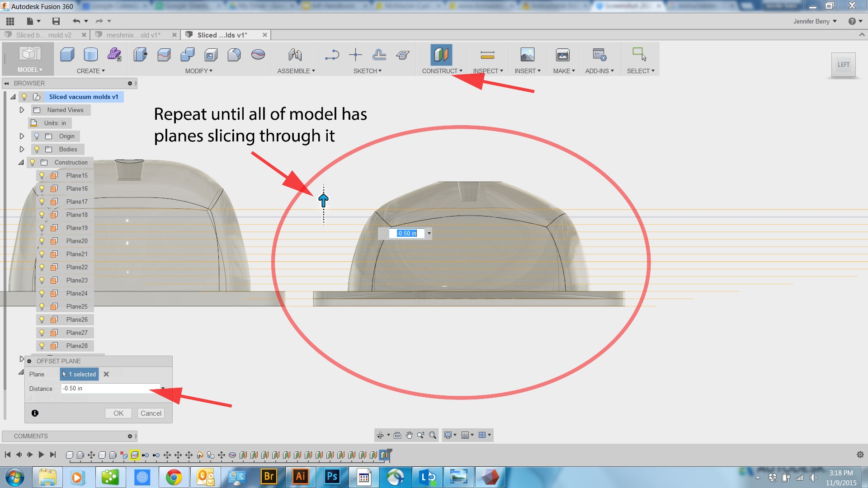Cancel the Offset Plane dialog

151,413
